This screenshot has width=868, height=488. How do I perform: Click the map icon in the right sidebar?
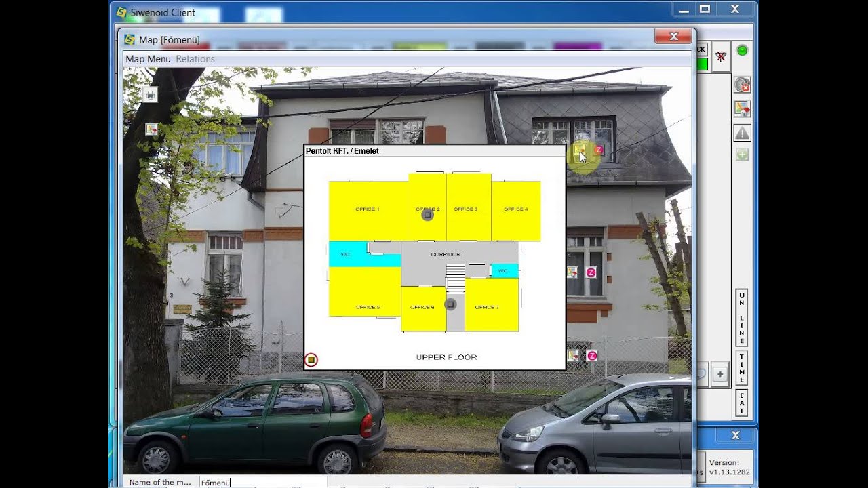point(742,108)
